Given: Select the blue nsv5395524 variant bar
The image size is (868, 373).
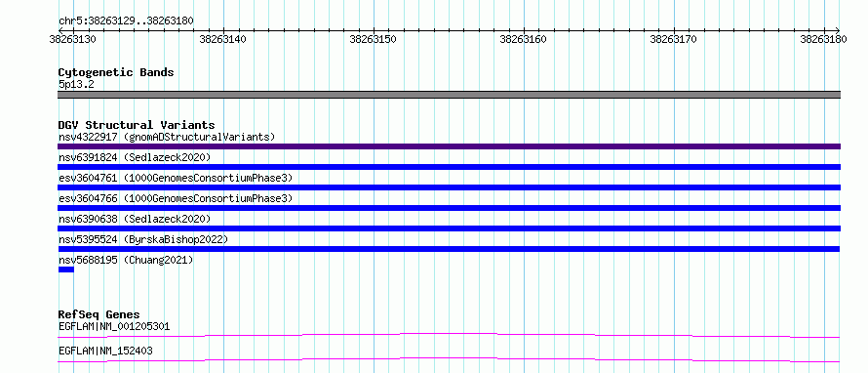Looking at the screenshot, I should tap(449, 249).
